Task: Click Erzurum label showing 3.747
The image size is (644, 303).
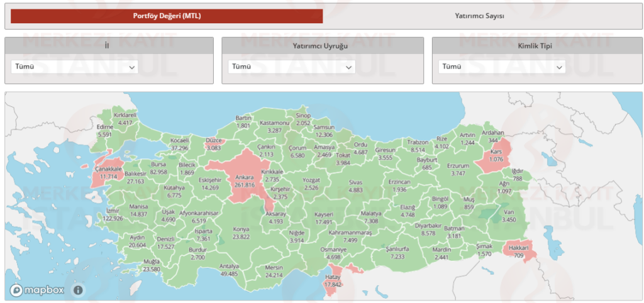Action: click(x=458, y=170)
